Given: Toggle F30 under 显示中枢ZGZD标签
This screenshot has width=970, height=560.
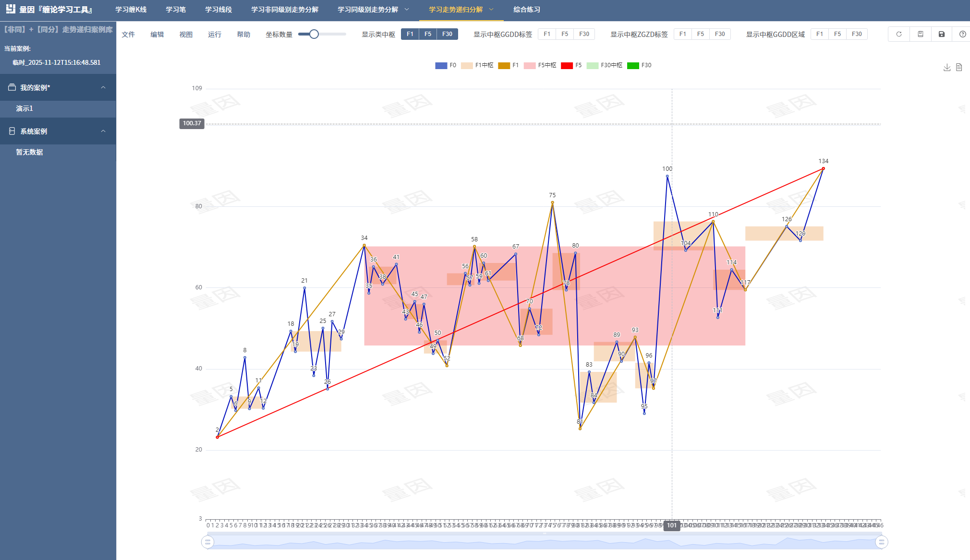Looking at the screenshot, I should [x=720, y=34].
